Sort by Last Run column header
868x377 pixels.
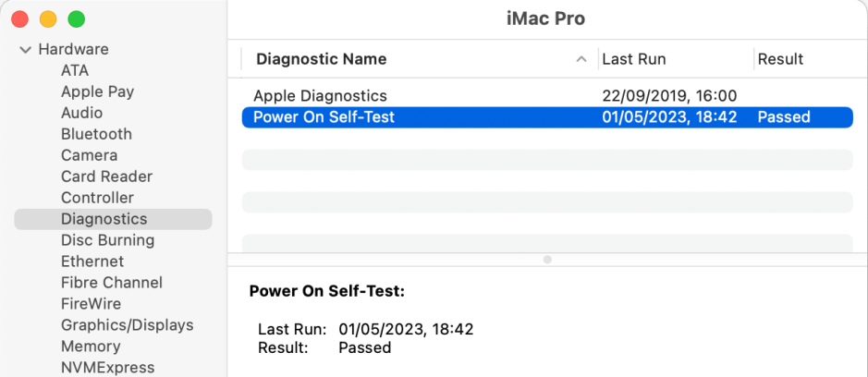click(634, 59)
